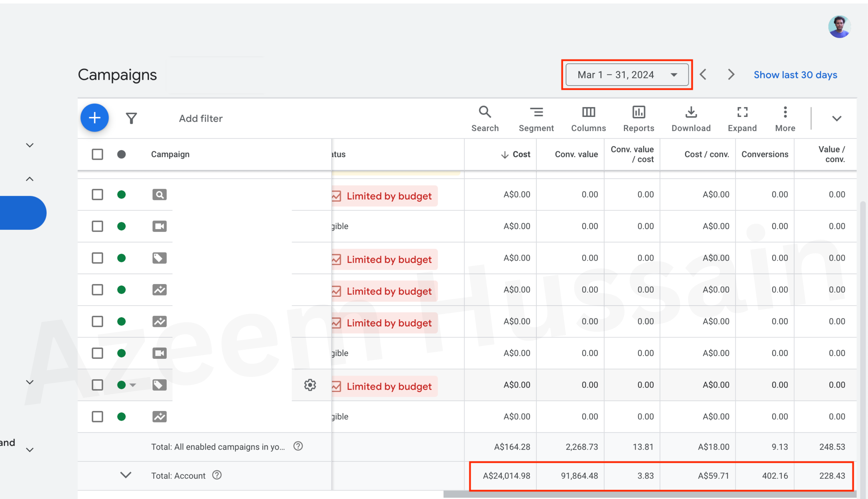Image resolution: width=868 pixels, height=499 pixels.
Task: Select the Search campaign row checkbox
Action: point(97,195)
